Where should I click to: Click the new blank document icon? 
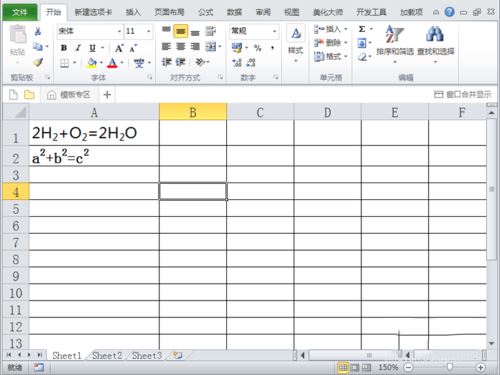tap(13, 95)
